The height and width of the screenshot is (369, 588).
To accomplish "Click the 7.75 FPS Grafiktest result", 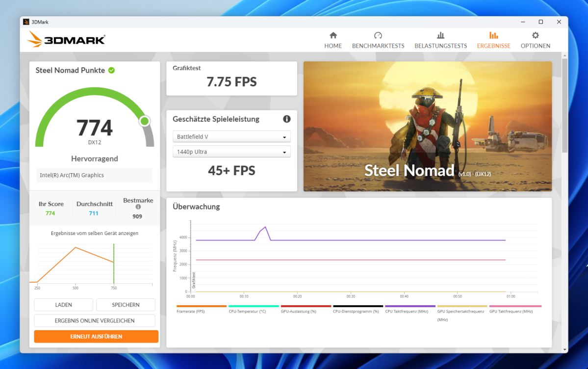I will pos(231,82).
